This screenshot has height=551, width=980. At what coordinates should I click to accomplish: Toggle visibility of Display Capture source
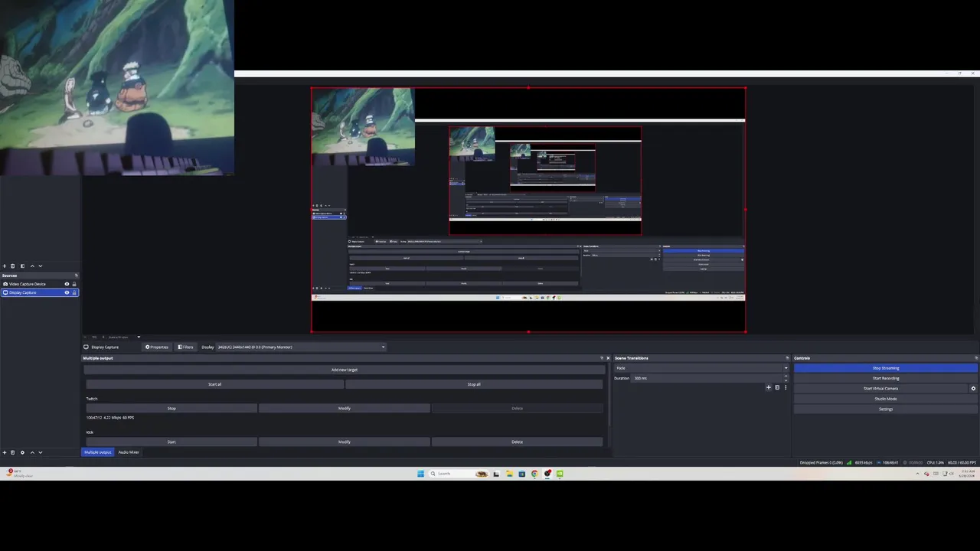coord(67,292)
